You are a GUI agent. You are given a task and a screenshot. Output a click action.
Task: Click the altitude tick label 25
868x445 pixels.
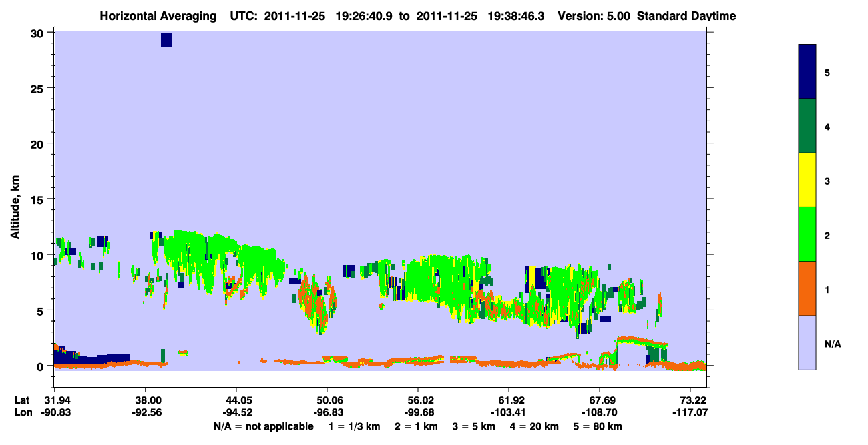point(38,88)
